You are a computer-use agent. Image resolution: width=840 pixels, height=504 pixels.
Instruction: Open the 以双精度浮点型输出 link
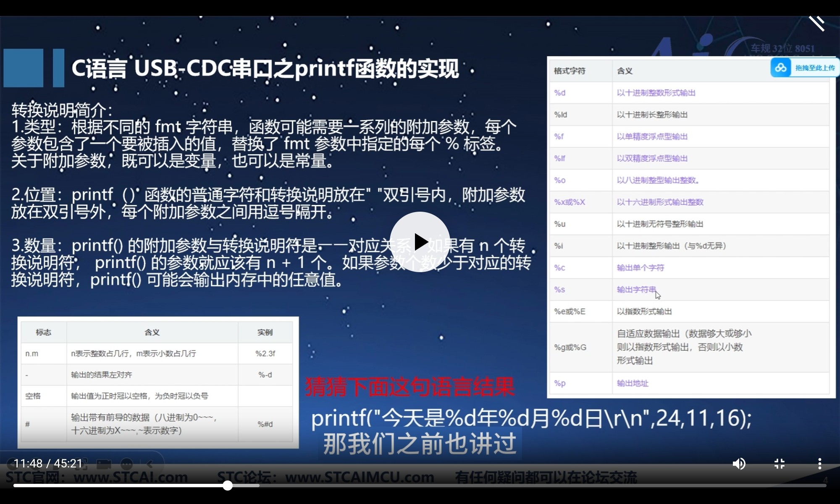(x=652, y=158)
